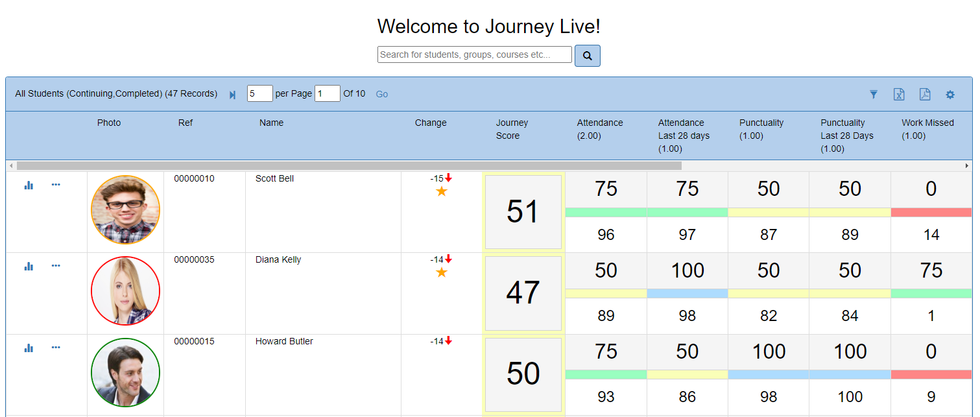Screen dimensions: 980x417
Task: Open Scott Bell's bar chart icon
Action: pos(29,185)
